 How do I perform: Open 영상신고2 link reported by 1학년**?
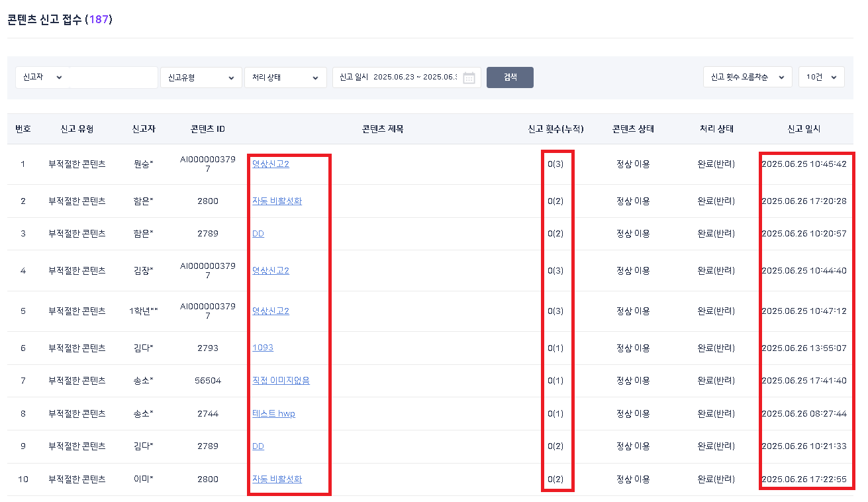[270, 311]
